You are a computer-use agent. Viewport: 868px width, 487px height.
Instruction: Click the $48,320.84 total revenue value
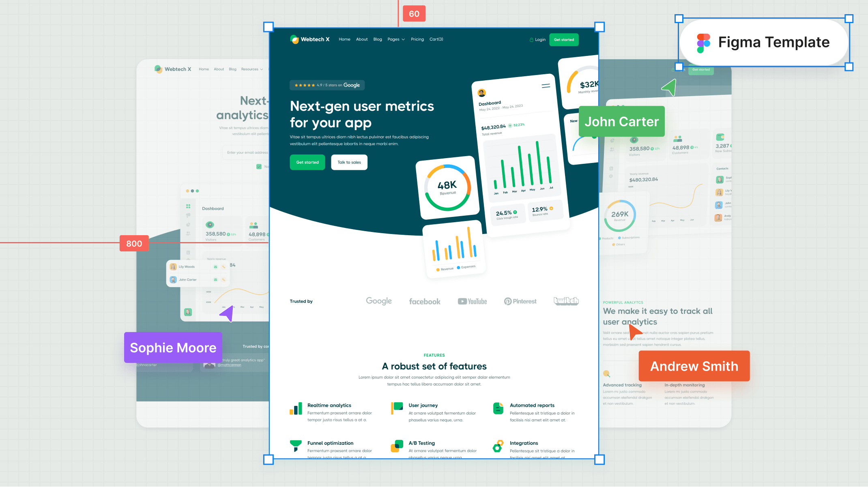pyautogui.click(x=494, y=127)
